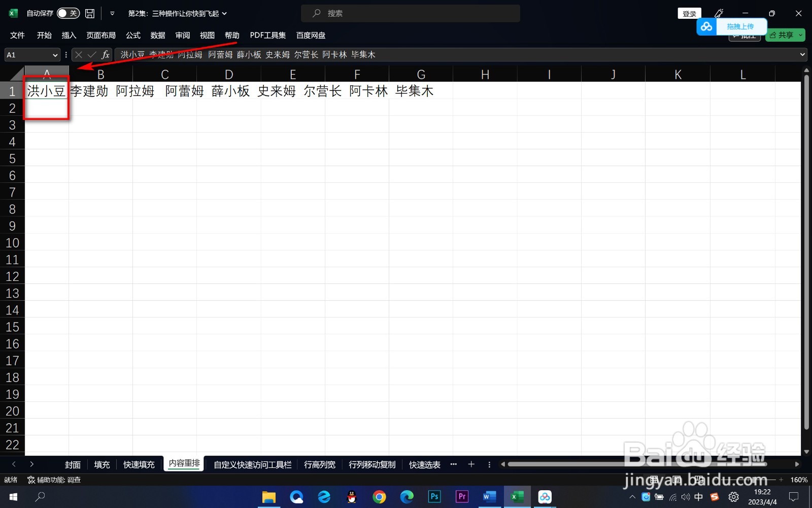Expand the Name Box dropdown showing A1
Viewport: 812px width, 508px height.
(55, 55)
